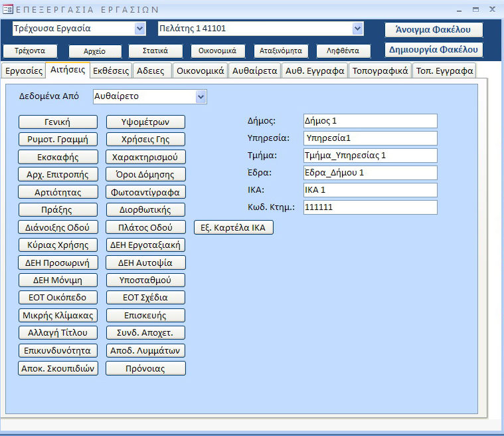Click into the Δήμος input field
Image resolution: width=504 pixels, height=436 pixels.
tap(369, 121)
